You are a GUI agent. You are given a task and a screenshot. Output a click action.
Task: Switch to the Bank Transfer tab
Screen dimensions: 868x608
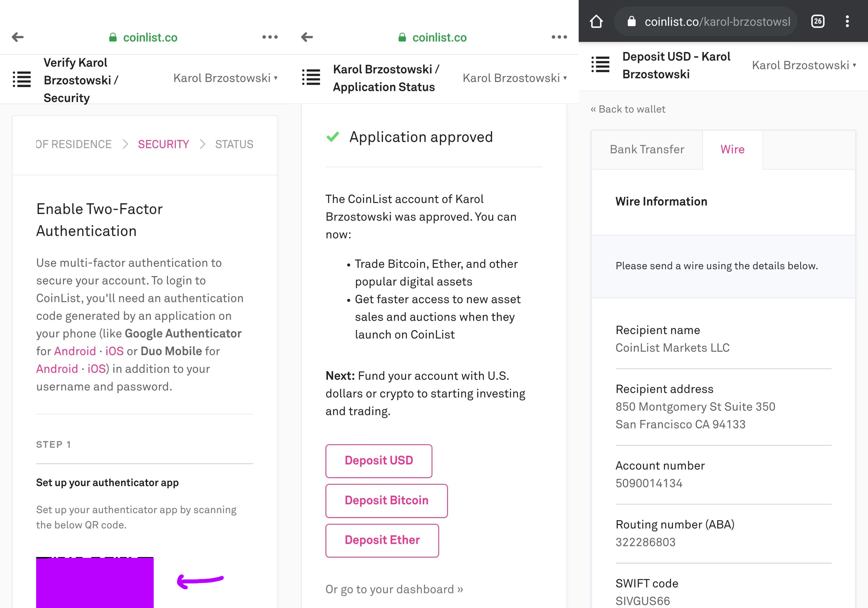pyautogui.click(x=647, y=149)
